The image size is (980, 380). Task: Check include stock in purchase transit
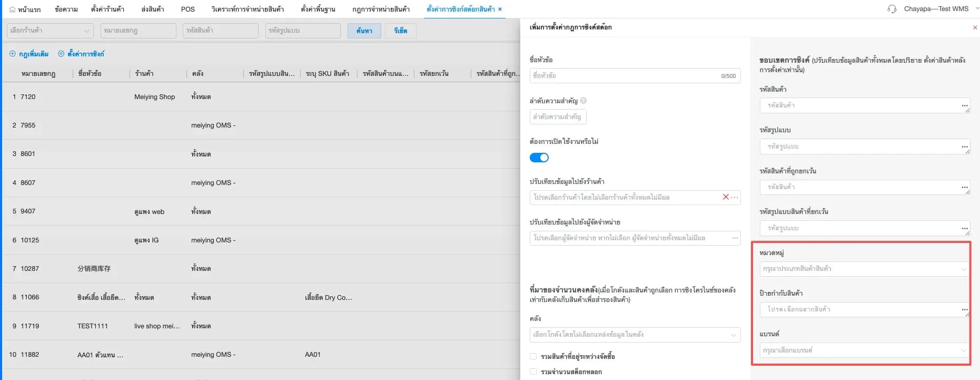pyautogui.click(x=533, y=356)
